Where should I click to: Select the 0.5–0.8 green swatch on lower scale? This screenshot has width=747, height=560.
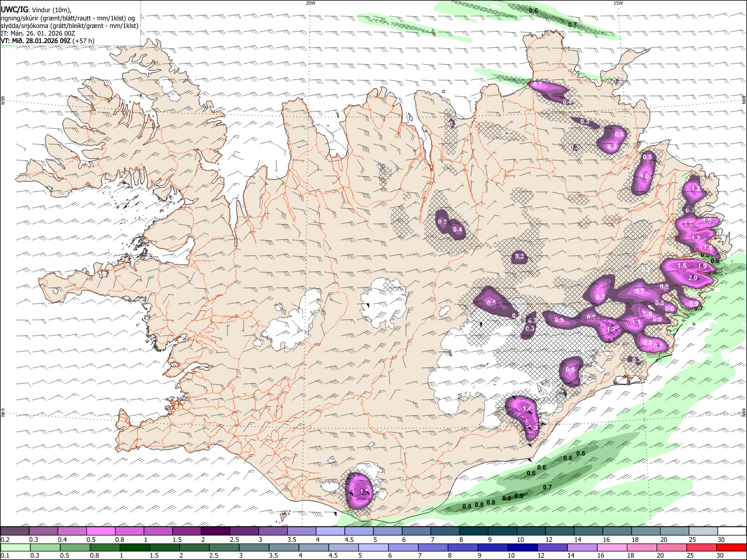75,547
